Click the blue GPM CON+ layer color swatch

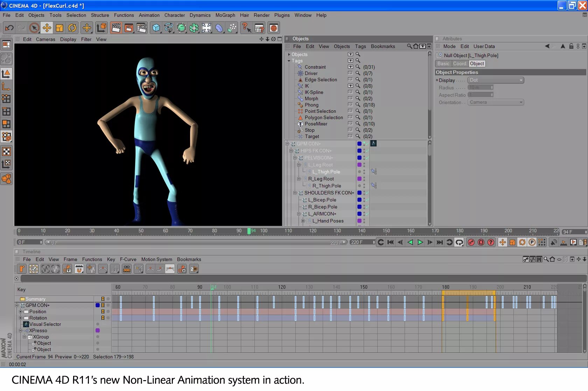[359, 144]
